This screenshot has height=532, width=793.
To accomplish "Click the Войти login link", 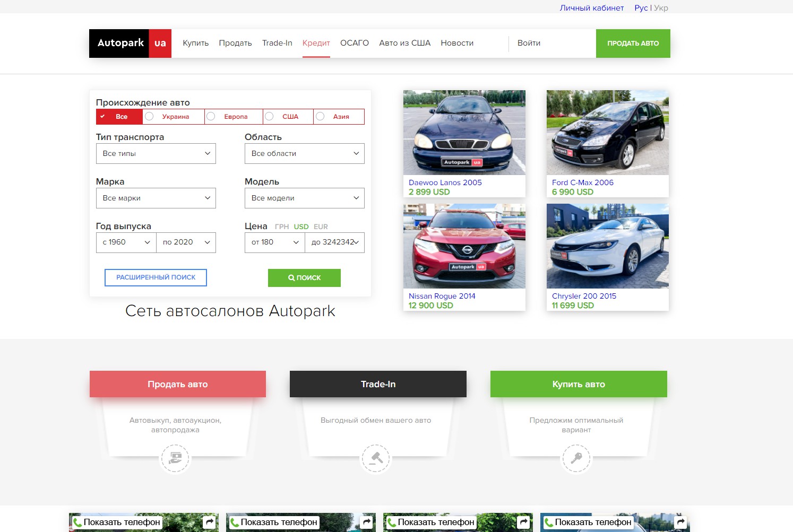I will pos(529,43).
